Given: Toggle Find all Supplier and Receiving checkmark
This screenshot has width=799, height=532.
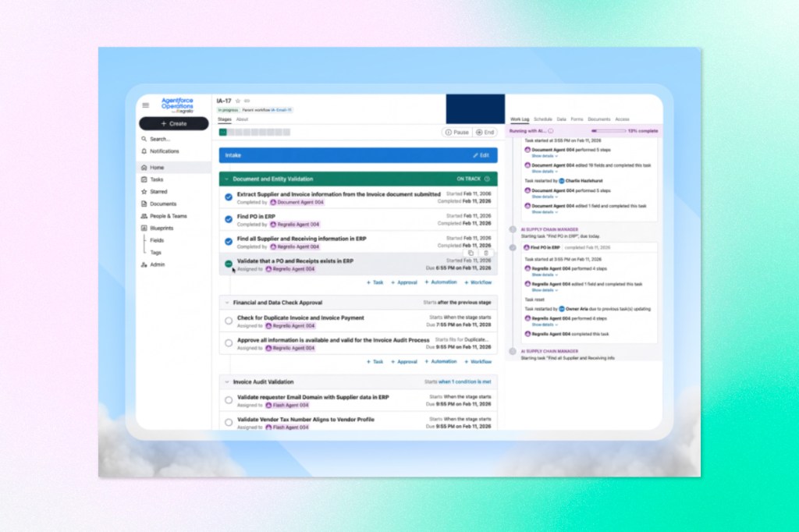Looking at the screenshot, I should tap(229, 242).
